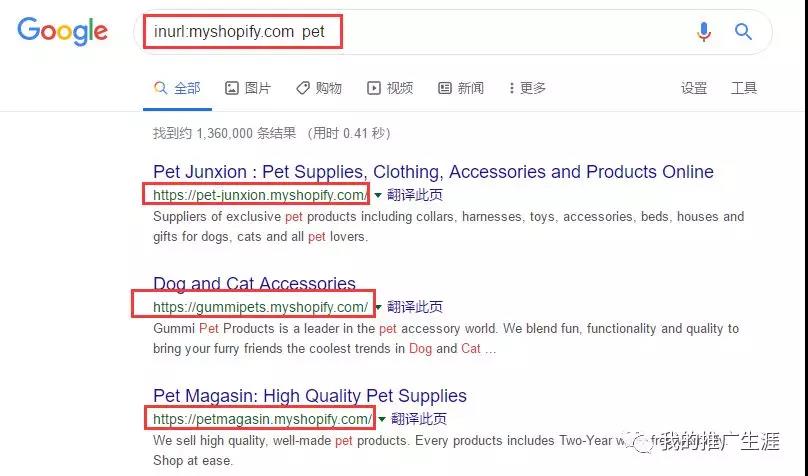Click 翻译此页 for gummipets result
808x476 pixels.
[x=415, y=307]
